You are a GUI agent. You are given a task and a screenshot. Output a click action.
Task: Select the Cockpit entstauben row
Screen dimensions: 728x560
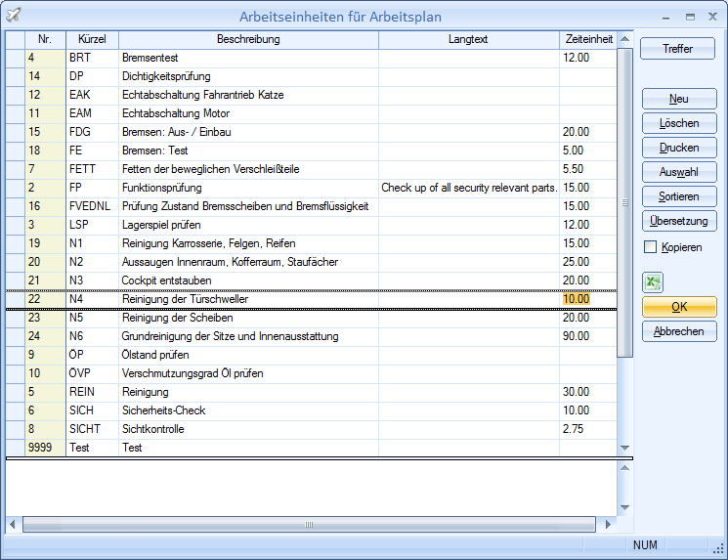point(311,280)
